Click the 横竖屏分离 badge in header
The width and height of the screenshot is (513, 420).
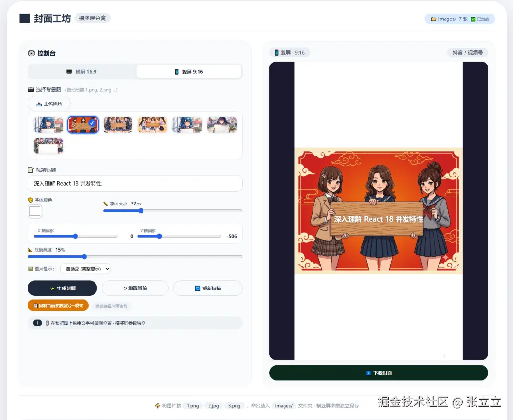coord(93,19)
